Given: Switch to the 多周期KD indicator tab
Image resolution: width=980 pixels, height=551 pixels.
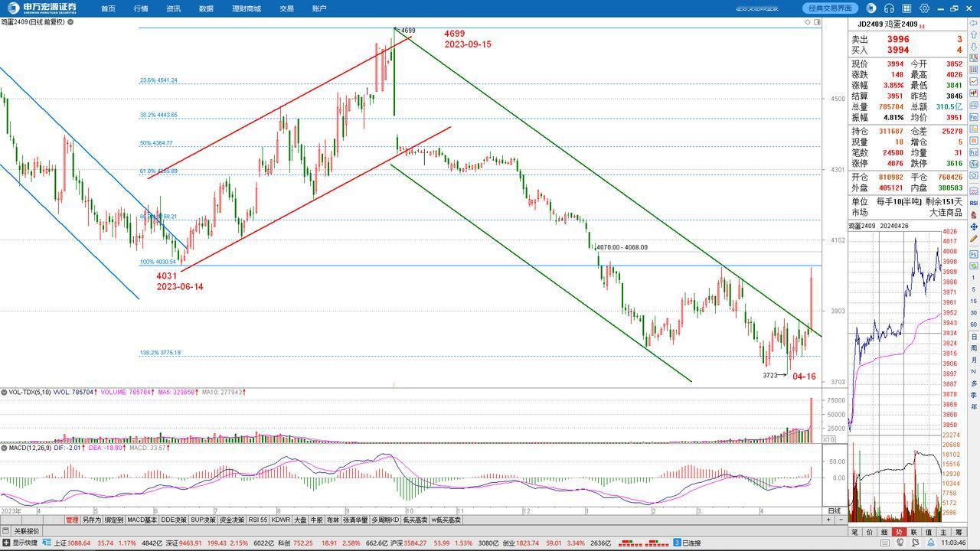Looking at the screenshot, I should [x=385, y=520].
